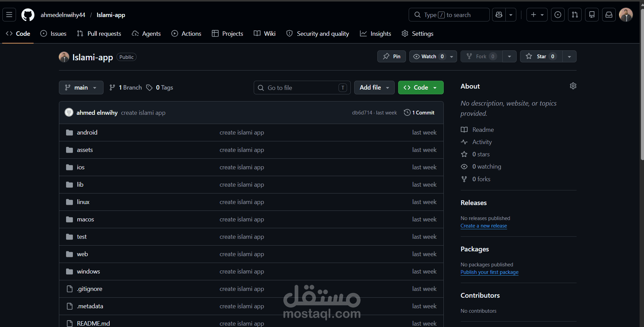Star the Islami-app repository
Screen dimensions: 644x327
(541, 57)
